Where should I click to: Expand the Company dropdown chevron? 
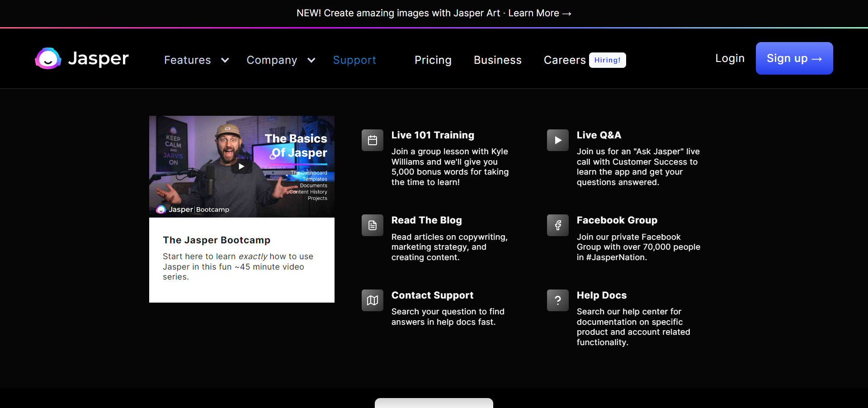[x=311, y=60]
